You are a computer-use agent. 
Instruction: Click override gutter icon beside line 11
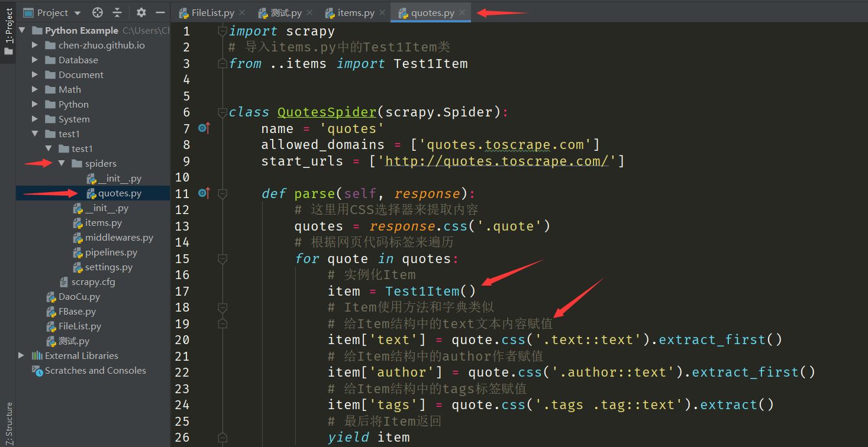coord(204,193)
